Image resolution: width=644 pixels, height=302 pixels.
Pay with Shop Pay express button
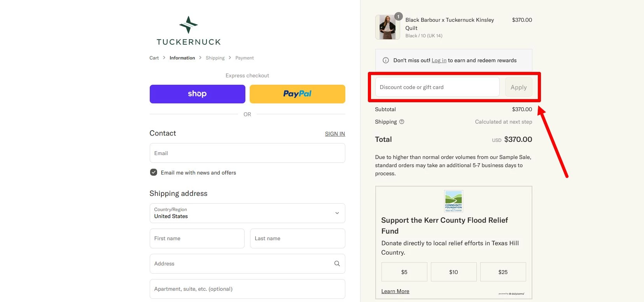tap(197, 94)
